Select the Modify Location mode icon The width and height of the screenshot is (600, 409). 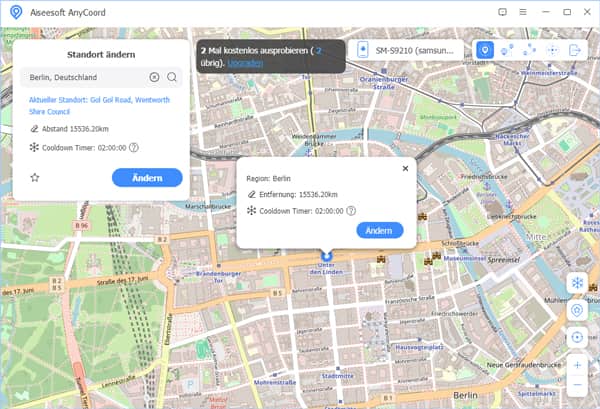pos(485,50)
